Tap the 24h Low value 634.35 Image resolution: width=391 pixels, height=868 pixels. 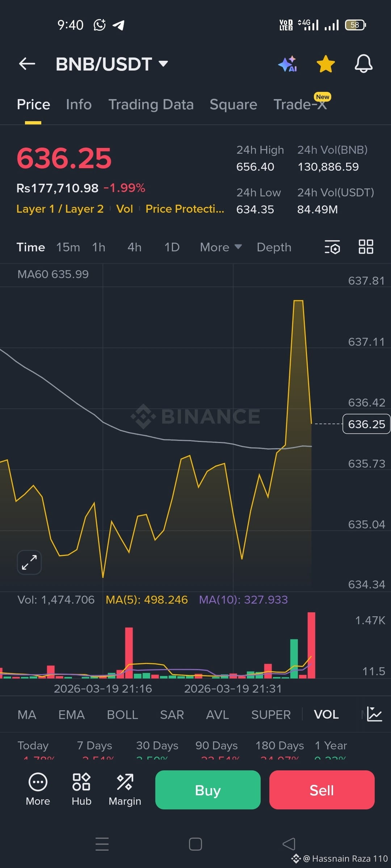(x=255, y=209)
